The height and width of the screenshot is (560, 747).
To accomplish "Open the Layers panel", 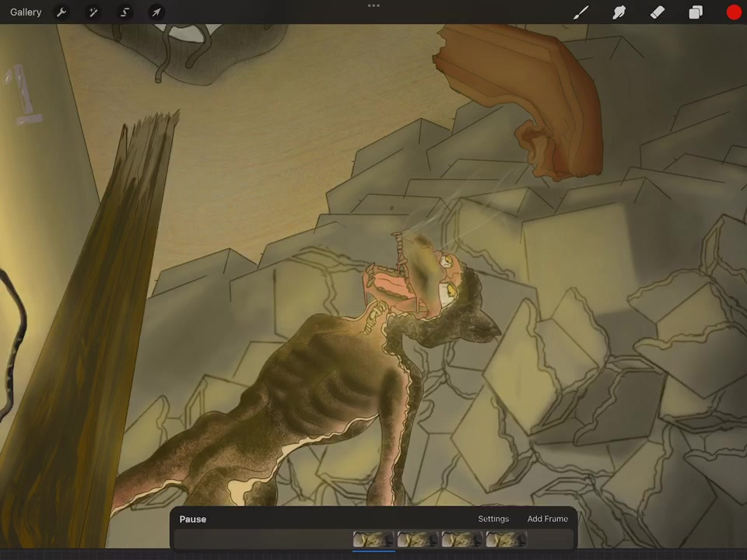I will click(x=696, y=12).
